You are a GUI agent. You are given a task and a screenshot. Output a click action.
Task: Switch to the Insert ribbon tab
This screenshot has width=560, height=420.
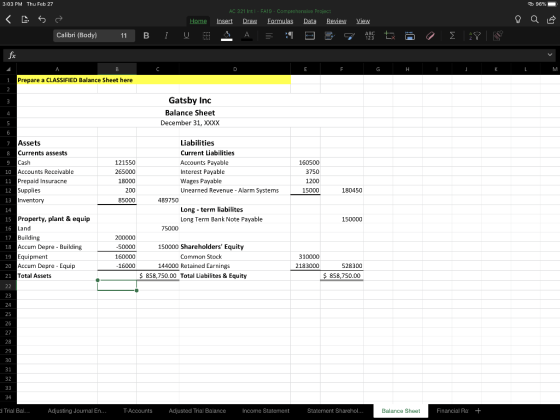coord(225,21)
